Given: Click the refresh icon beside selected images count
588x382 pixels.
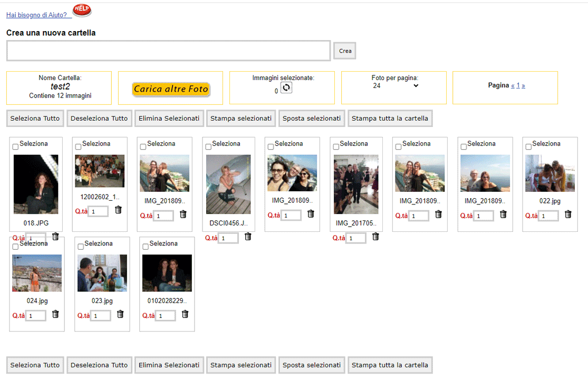Looking at the screenshot, I should coord(286,88).
